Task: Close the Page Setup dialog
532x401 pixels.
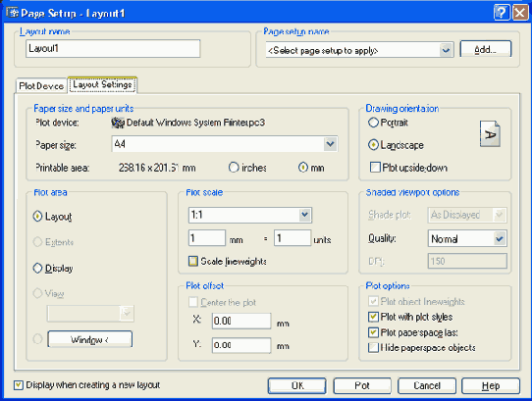Action: [520, 13]
